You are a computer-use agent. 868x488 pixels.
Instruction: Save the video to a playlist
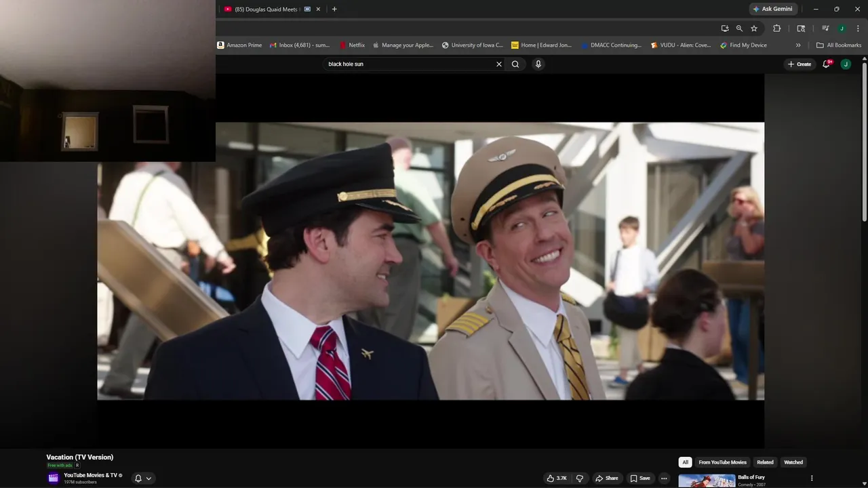(639, 479)
